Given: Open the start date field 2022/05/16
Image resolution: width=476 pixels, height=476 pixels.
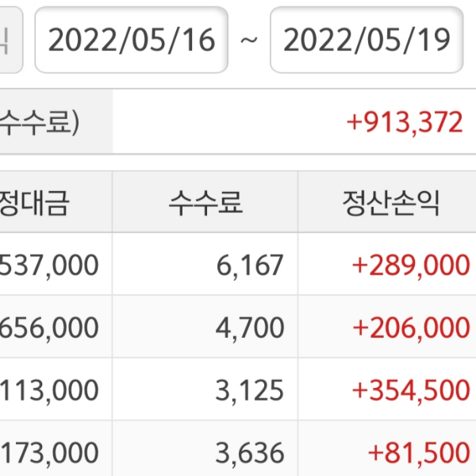Looking at the screenshot, I should click(x=131, y=40).
